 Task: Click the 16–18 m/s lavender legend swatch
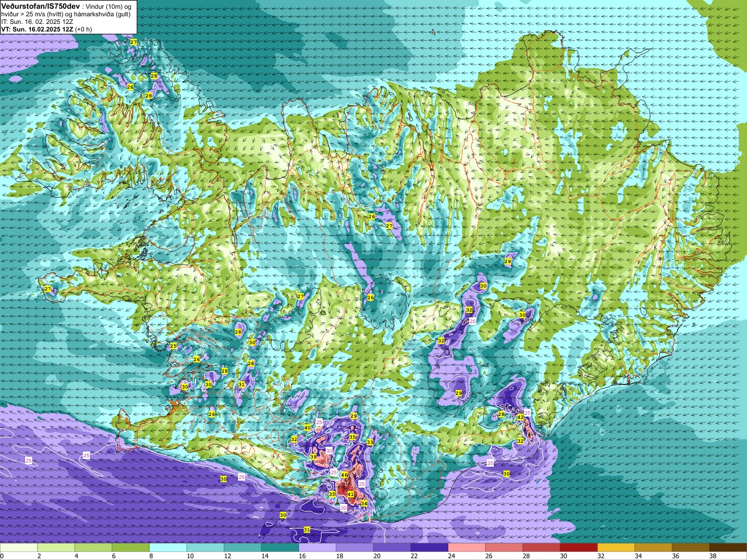pyautogui.click(x=317, y=548)
